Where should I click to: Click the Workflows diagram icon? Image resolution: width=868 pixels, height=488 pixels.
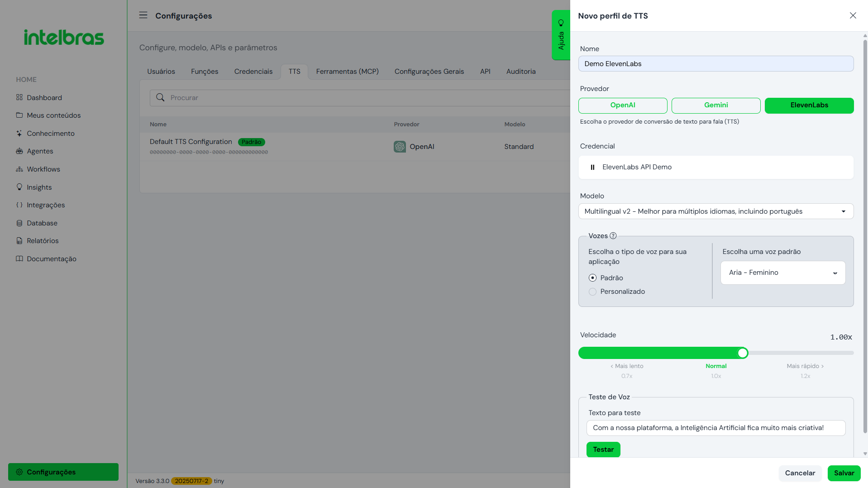(19, 169)
